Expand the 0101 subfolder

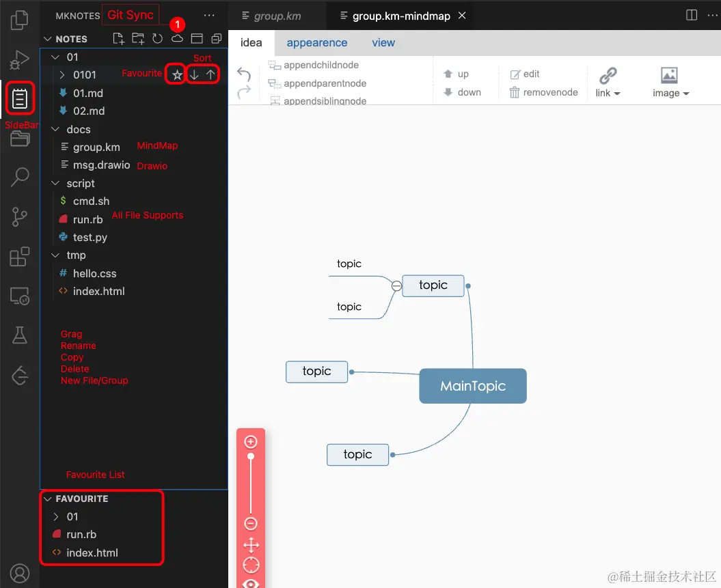pyautogui.click(x=62, y=75)
